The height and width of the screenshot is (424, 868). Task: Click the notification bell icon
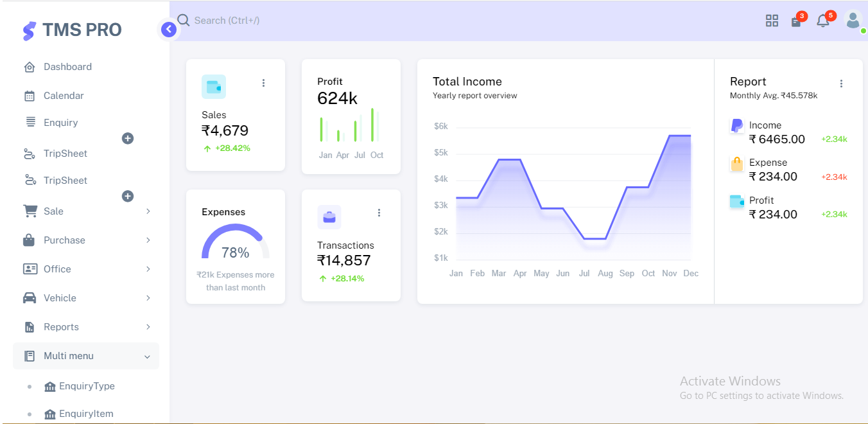click(x=822, y=21)
